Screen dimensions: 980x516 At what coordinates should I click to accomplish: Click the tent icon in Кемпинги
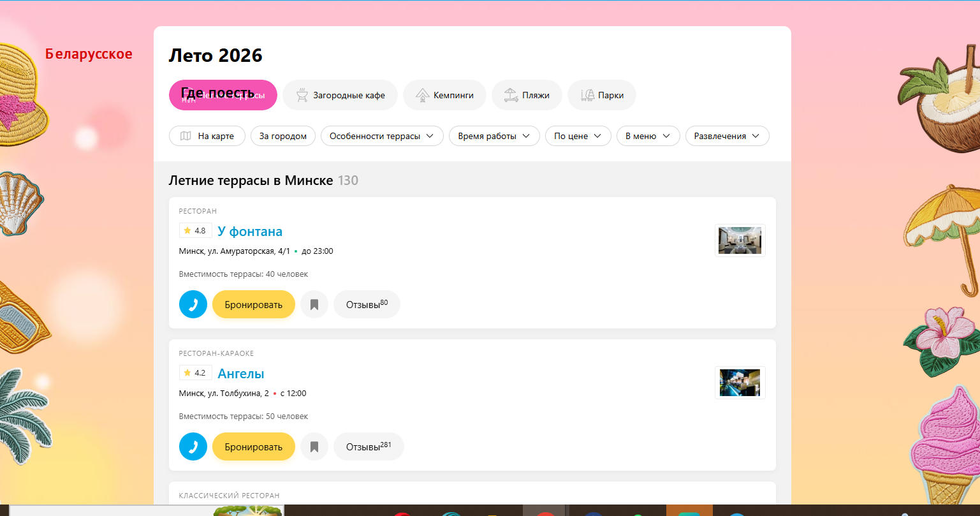click(x=422, y=95)
